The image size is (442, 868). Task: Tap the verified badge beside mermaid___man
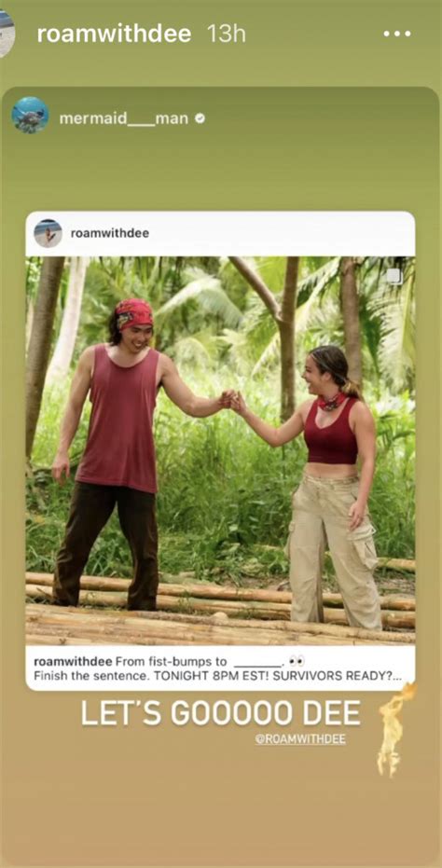[200, 117]
